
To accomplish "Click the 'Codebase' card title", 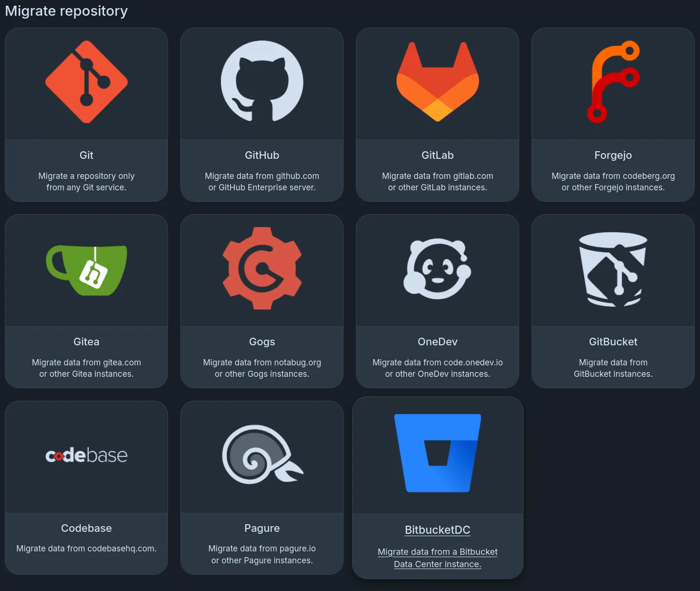I will 86,528.
